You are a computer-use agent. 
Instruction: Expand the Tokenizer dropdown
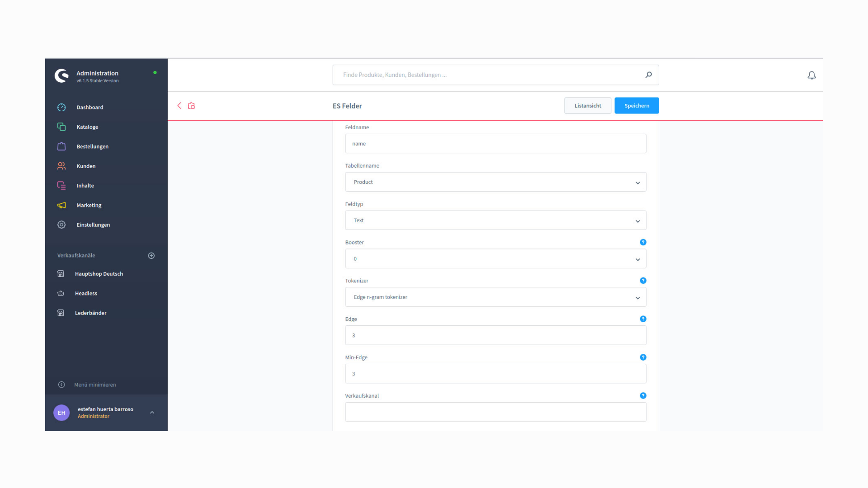click(495, 297)
